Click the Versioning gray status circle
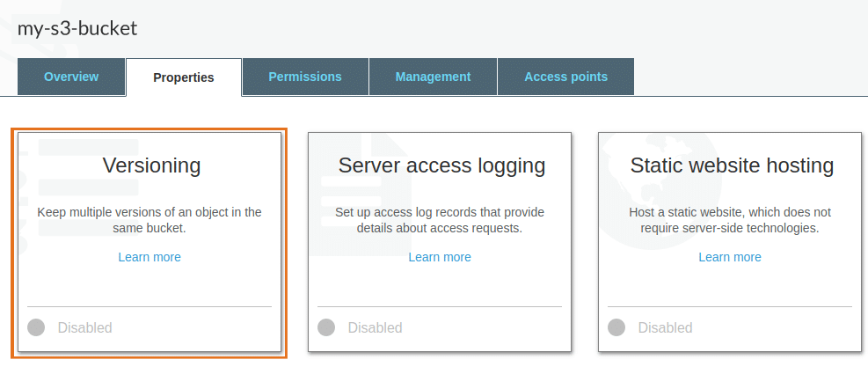 [36, 327]
